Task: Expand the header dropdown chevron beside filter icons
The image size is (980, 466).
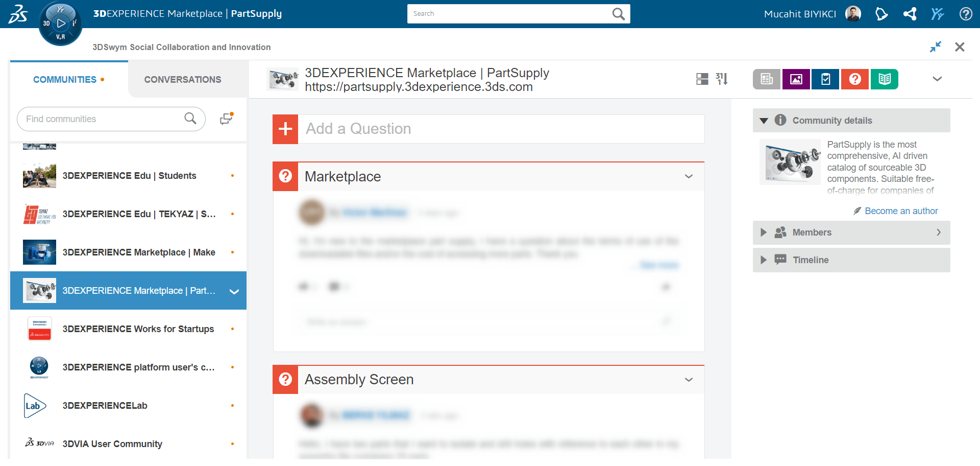Action: (x=937, y=79)
